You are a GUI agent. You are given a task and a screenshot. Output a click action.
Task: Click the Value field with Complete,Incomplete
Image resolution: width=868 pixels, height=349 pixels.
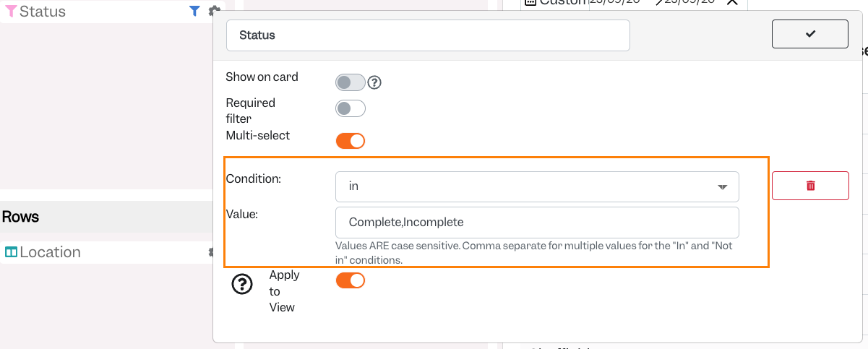537,222
